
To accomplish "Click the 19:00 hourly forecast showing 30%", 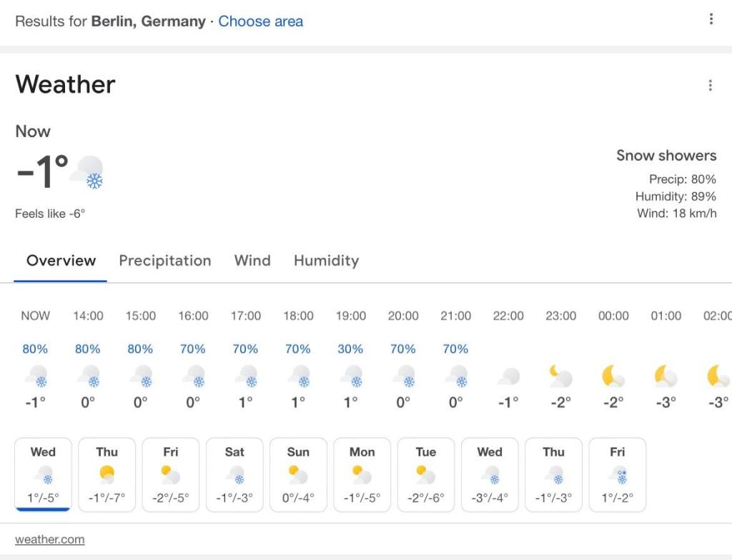I will [x=350, y=359].
